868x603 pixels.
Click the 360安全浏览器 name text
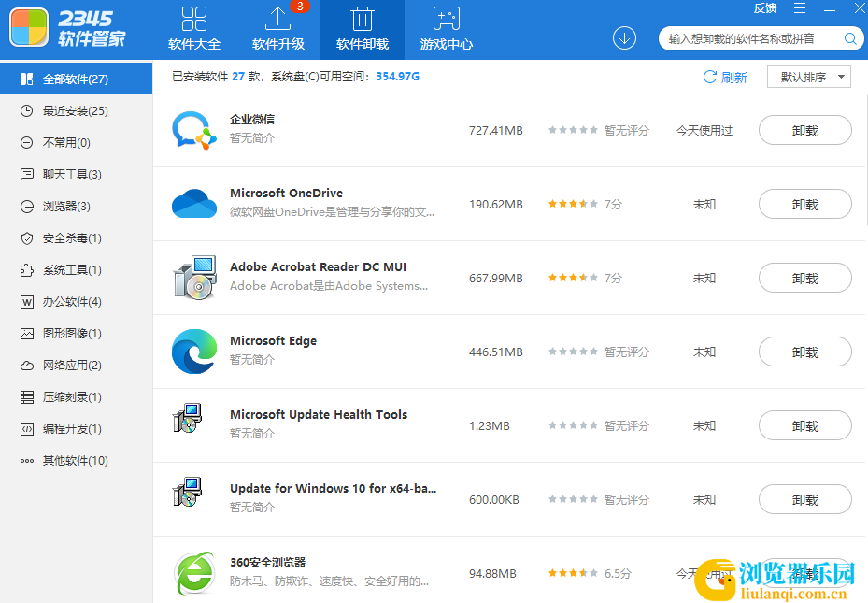(267, 562)
